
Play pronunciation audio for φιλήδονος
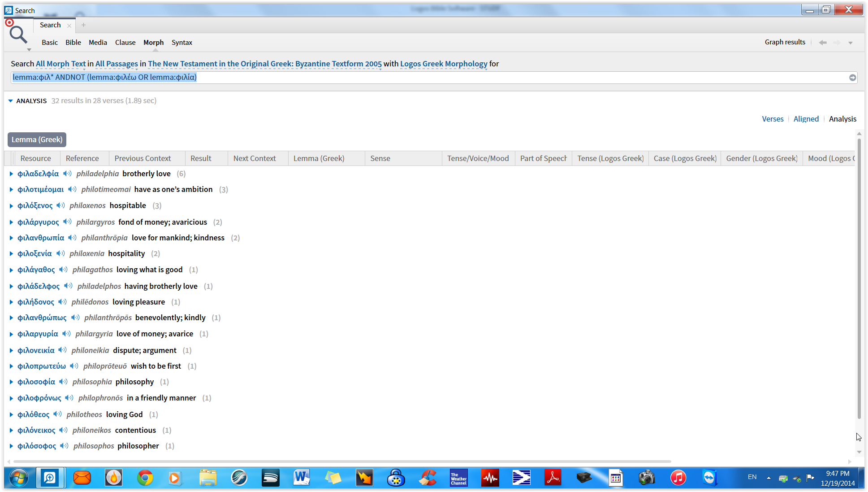click(62, 302)
